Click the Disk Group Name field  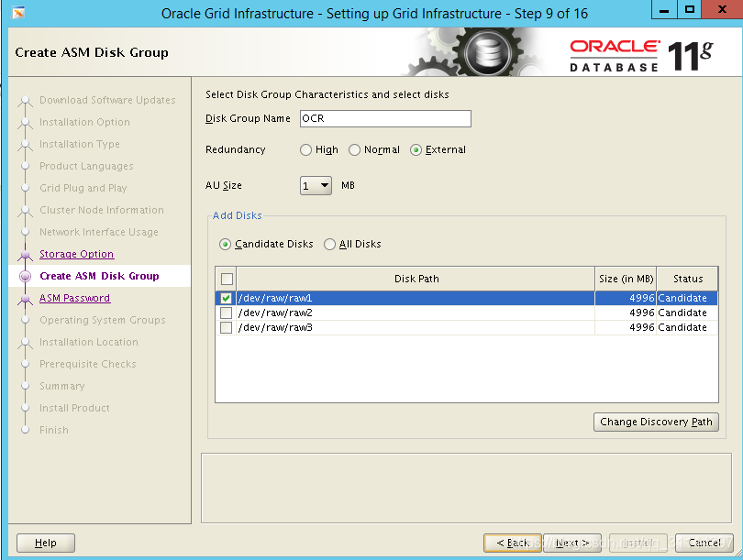(x=385, y=118)
